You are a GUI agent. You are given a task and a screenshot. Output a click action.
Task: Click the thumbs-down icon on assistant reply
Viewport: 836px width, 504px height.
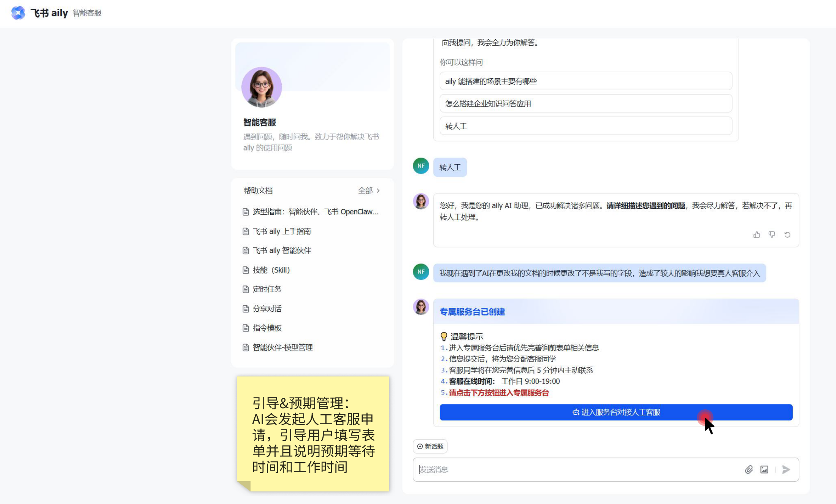pos(772,235)
